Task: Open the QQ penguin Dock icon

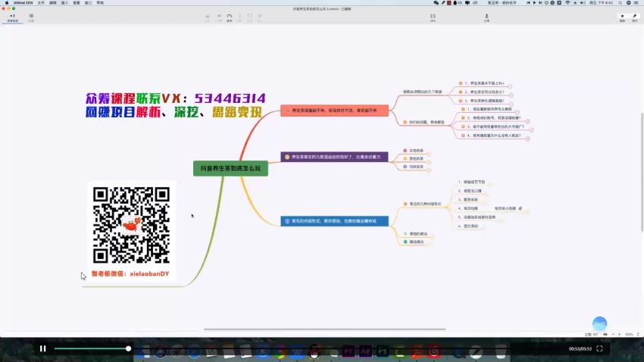Action: point(314,351)
